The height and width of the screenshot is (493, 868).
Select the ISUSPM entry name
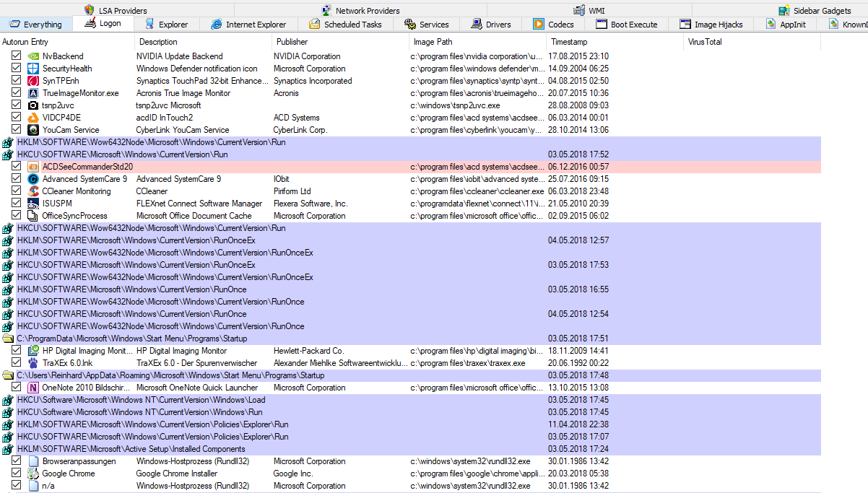click(x=56, y=204)
